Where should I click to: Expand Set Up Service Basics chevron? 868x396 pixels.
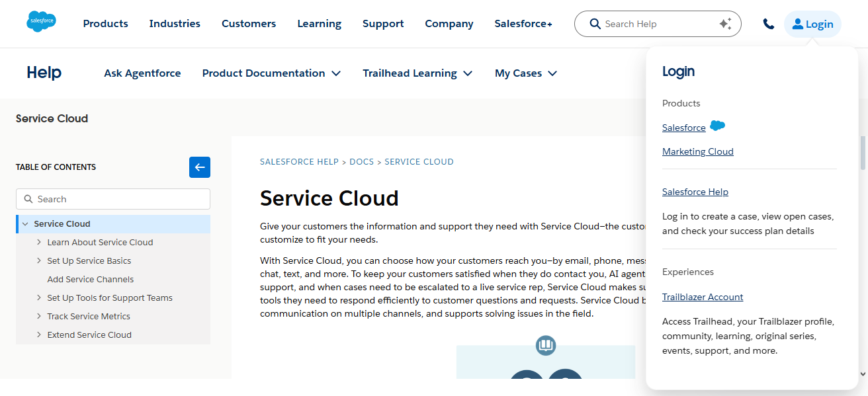click(x=39, y=261)
